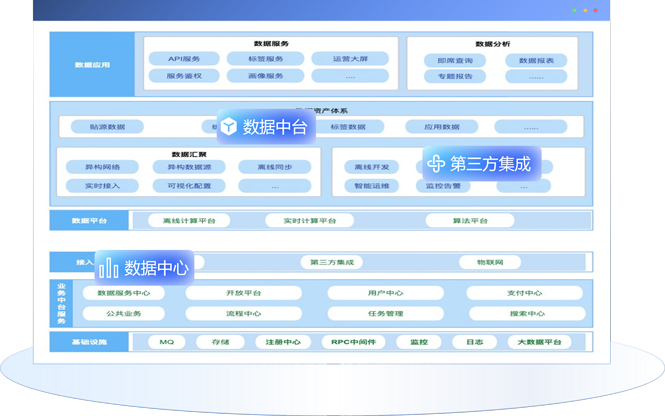Click the yellow dot in window corner
The width and height of the screenshot is (665, 416).
pos(585,11)
